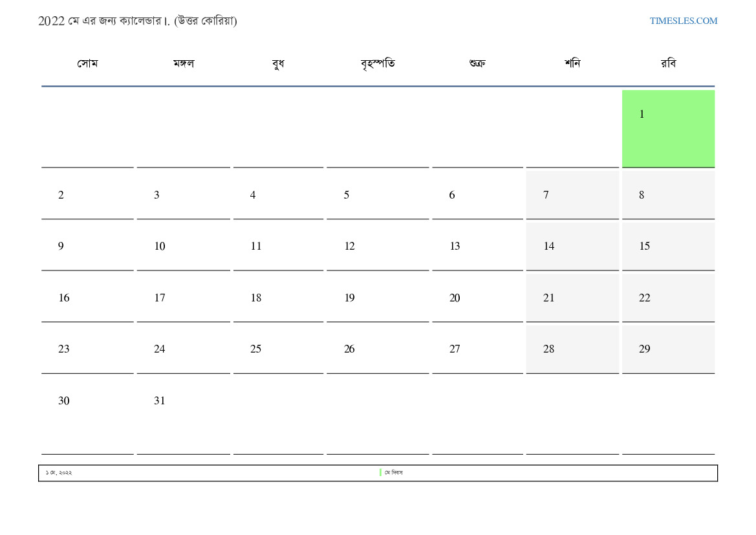Select Sunday date 22
The image size is (756, 535).
[x=668, y=298]
